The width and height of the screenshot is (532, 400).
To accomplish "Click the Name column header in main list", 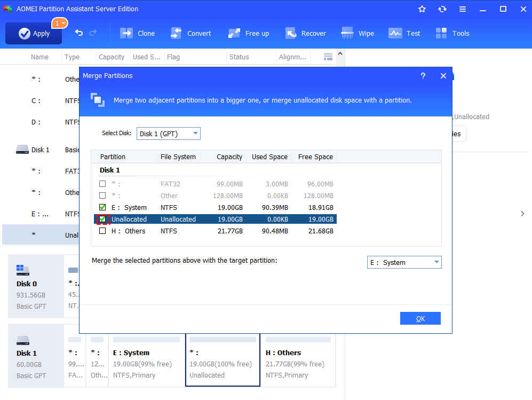I will click(39, 57).
